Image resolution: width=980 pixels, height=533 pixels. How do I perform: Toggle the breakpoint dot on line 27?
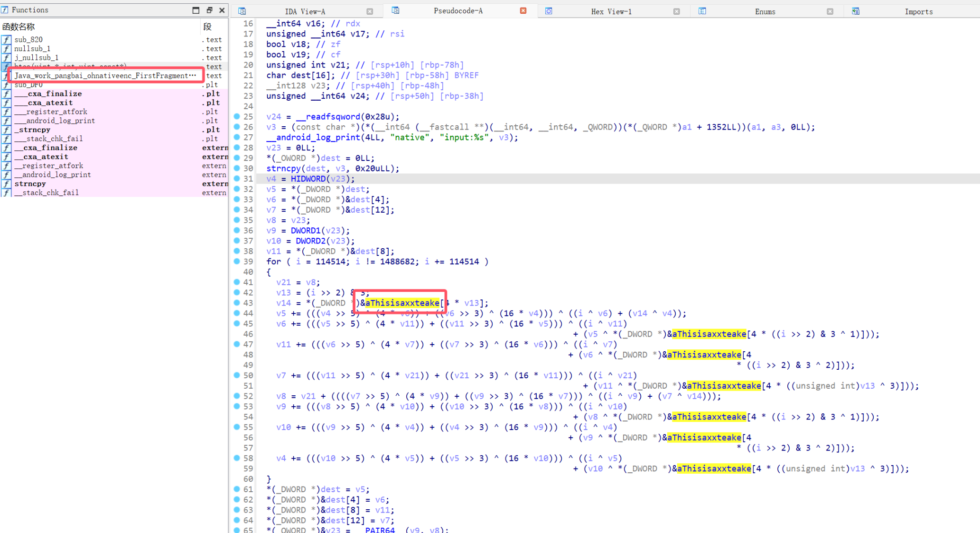[237, 137]
